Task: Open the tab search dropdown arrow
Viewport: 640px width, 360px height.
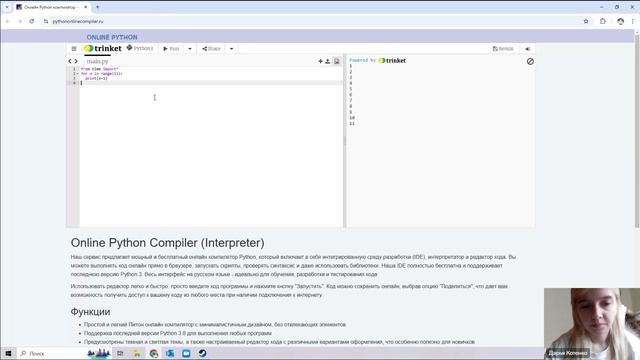Action: click(7, 7)
